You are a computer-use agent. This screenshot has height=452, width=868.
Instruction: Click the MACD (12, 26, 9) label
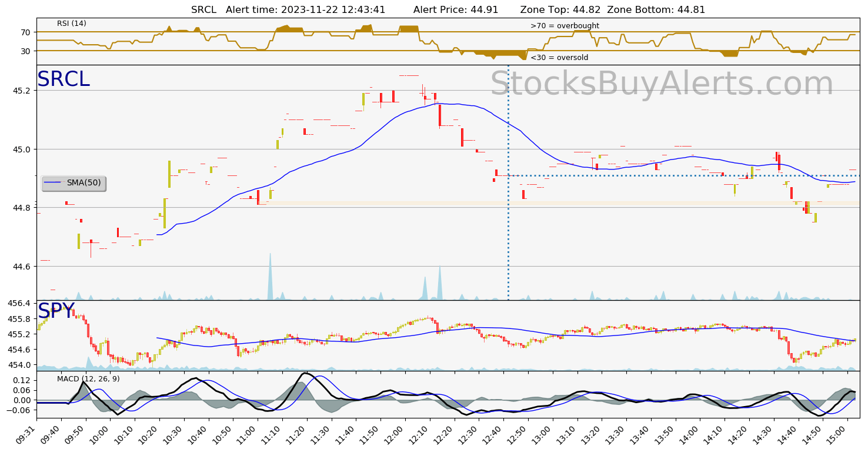88,379
